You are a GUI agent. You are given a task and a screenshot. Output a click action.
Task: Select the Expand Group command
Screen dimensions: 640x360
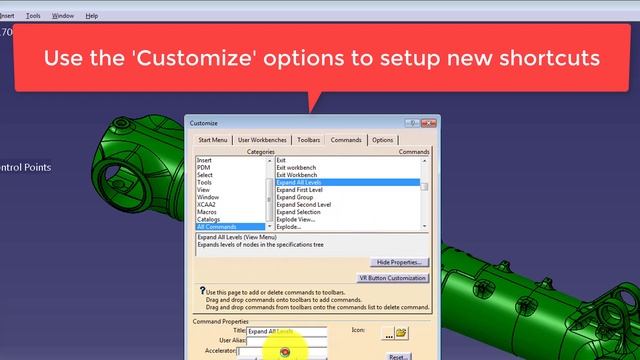348,197
